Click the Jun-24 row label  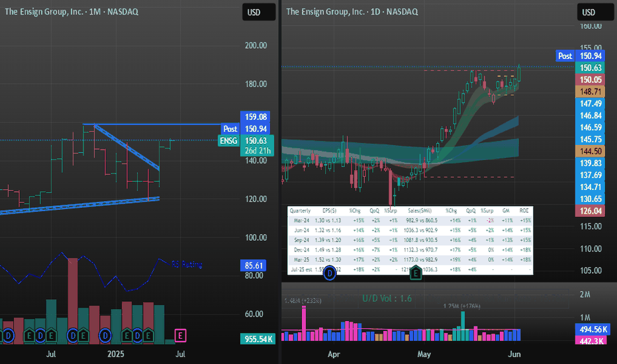(301, 230)
